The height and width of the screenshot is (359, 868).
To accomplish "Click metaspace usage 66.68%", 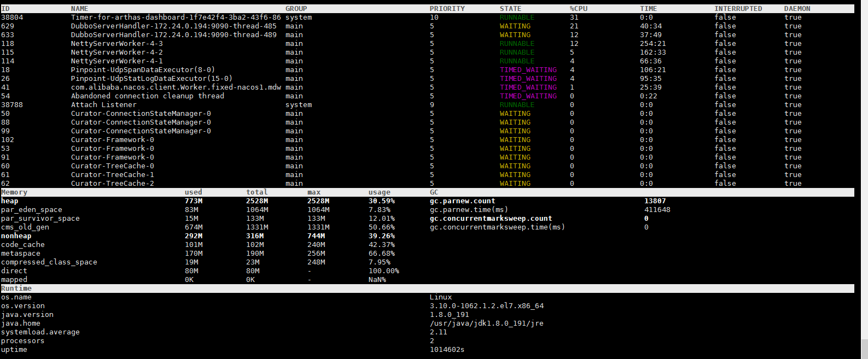I will pos(381,254).
